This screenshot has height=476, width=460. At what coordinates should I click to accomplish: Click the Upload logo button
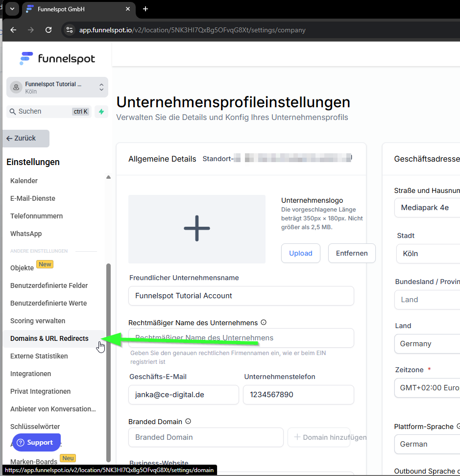click(x=301, y=253)
